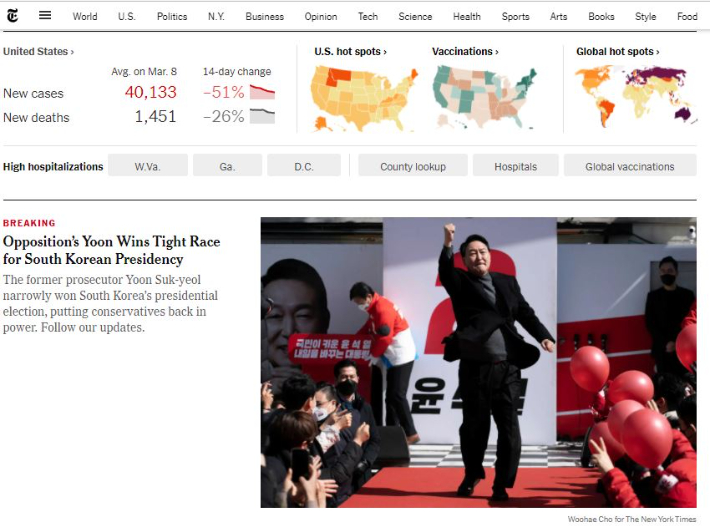Screen dimensions: 710x526
Task: Expand the United States data link
Action: (x=38, y=52)
